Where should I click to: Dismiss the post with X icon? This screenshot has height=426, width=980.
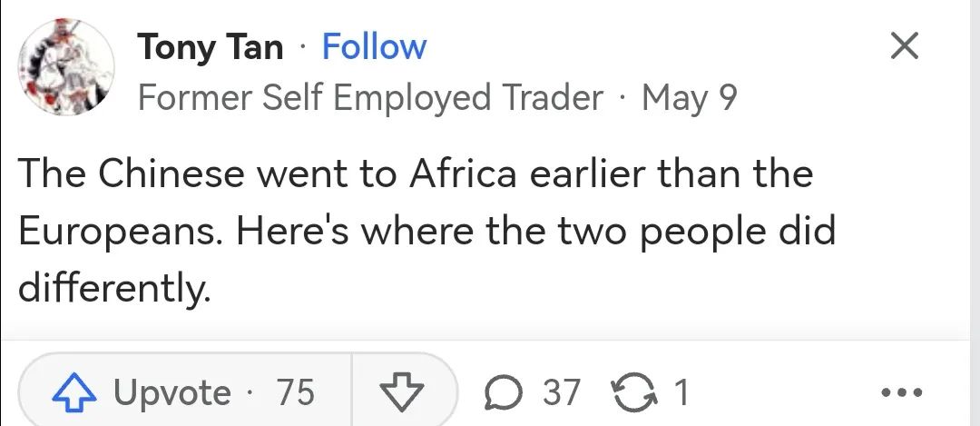click(904, 46)
